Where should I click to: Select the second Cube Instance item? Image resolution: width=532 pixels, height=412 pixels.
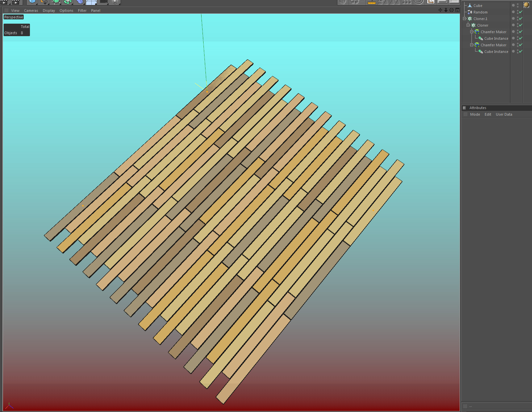pyautogui.click(x=496, y=52)
